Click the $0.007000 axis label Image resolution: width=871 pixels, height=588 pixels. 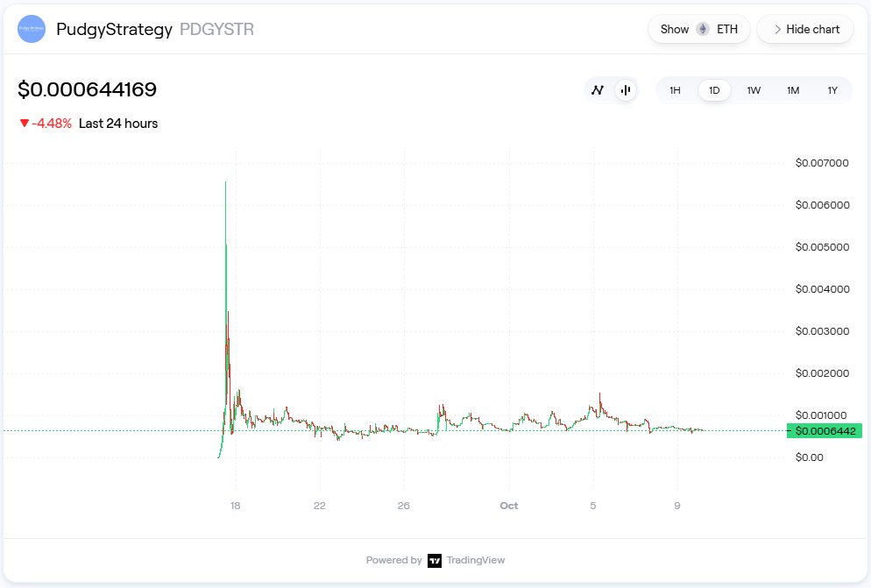(x=822, y=163)
